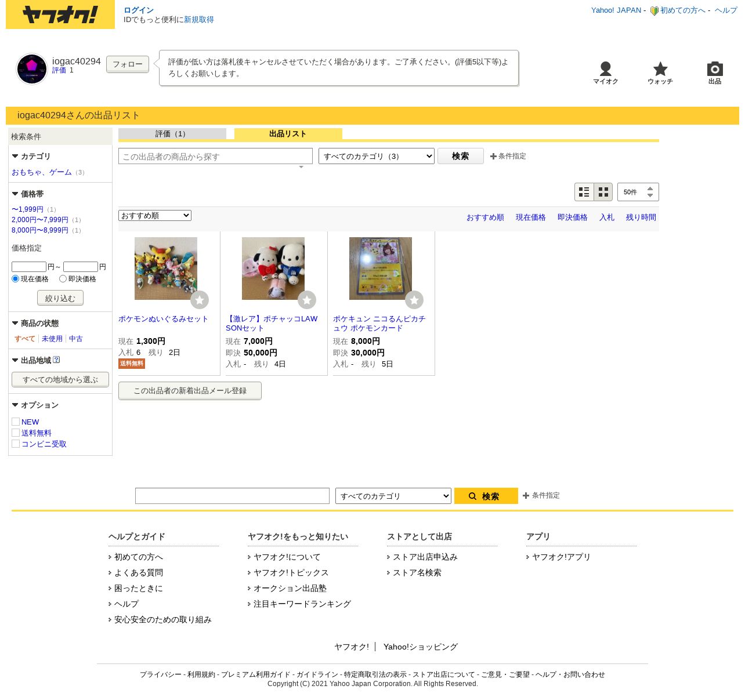This screenshot has height=700, width=745.
Task: Switch to list view layout icon
Action: click(x=584, y=192)
